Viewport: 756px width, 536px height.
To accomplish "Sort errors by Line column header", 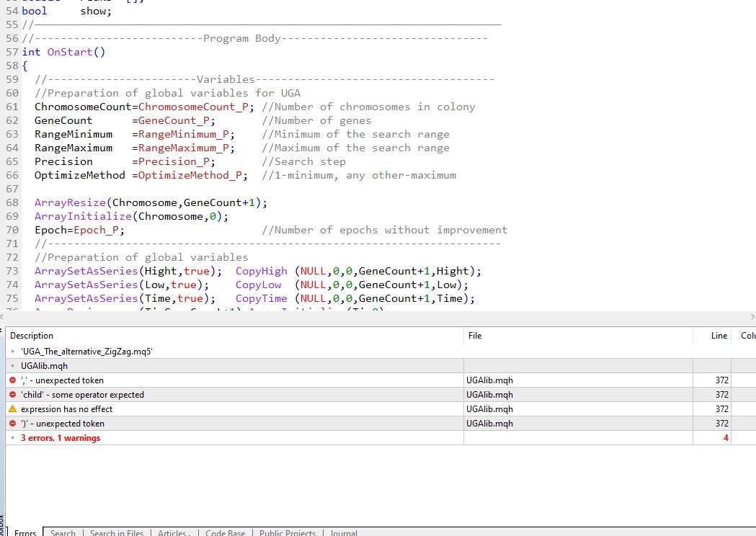I will point(712,336).
